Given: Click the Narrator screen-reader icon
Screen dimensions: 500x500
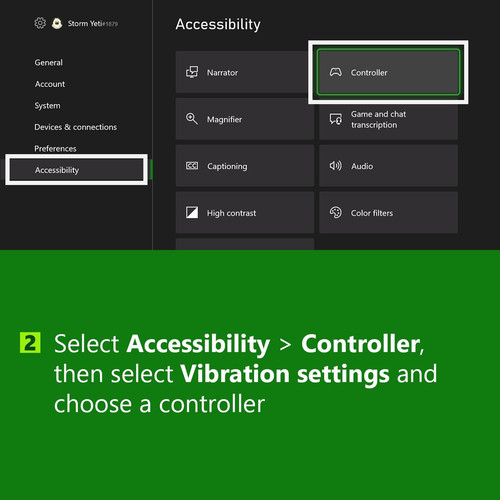Looking at the screenshot, I should pyautogui.click(x=192, y=72).
